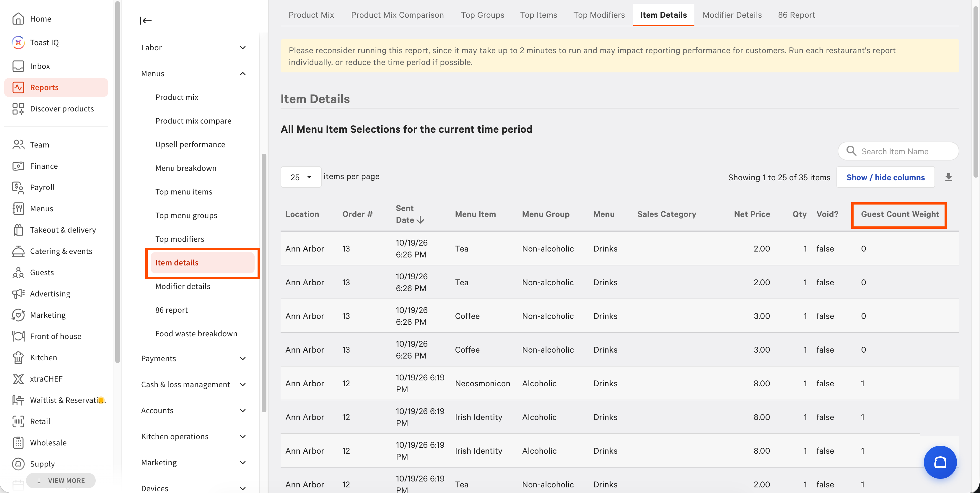
Task: Open the Inbox icon
Action: tap(18, 66)
